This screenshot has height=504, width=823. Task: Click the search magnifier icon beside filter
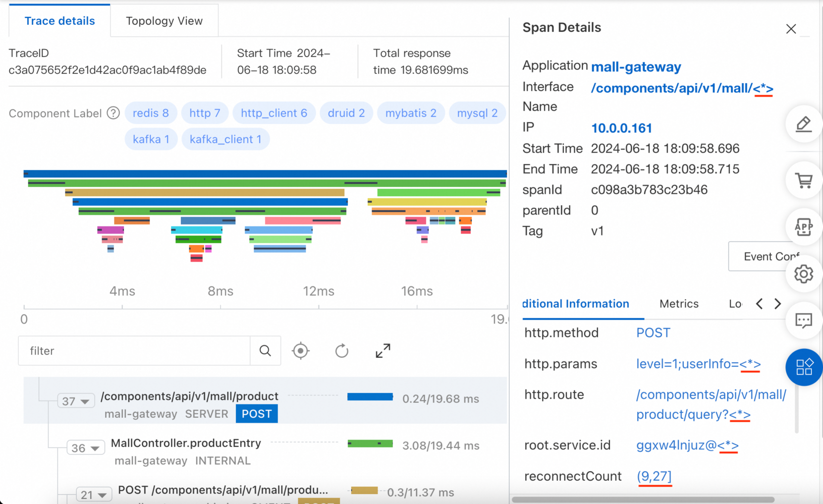tap(265, 351)
